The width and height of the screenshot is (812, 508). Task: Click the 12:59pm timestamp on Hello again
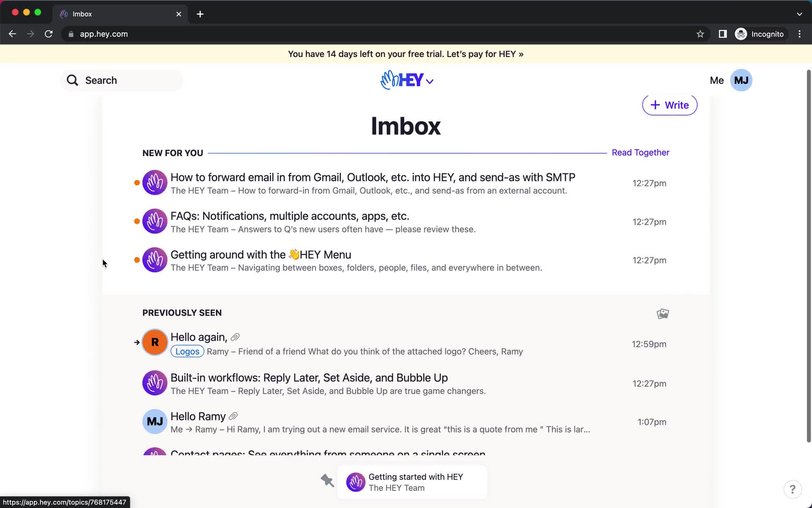coord(649,344)
